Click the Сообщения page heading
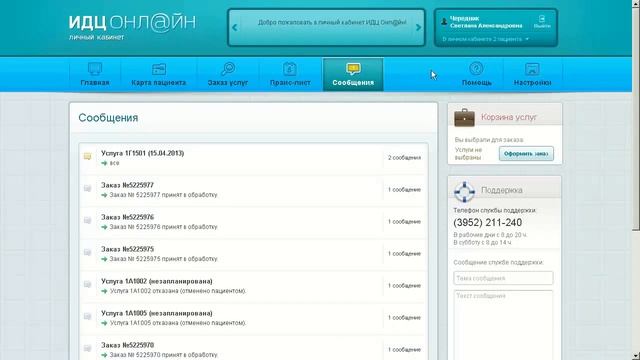 tap(108, 118)
